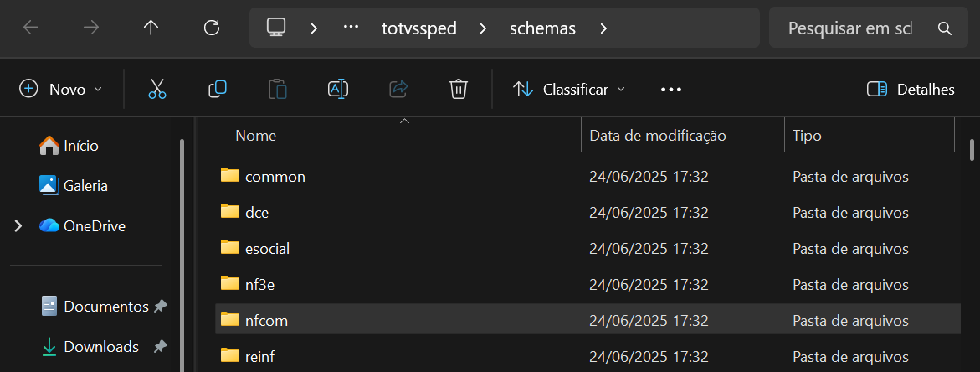The width and height of the screenshot is (980, 372).
Task: Click the Cut scissors icon
Action: click(157, 89)
